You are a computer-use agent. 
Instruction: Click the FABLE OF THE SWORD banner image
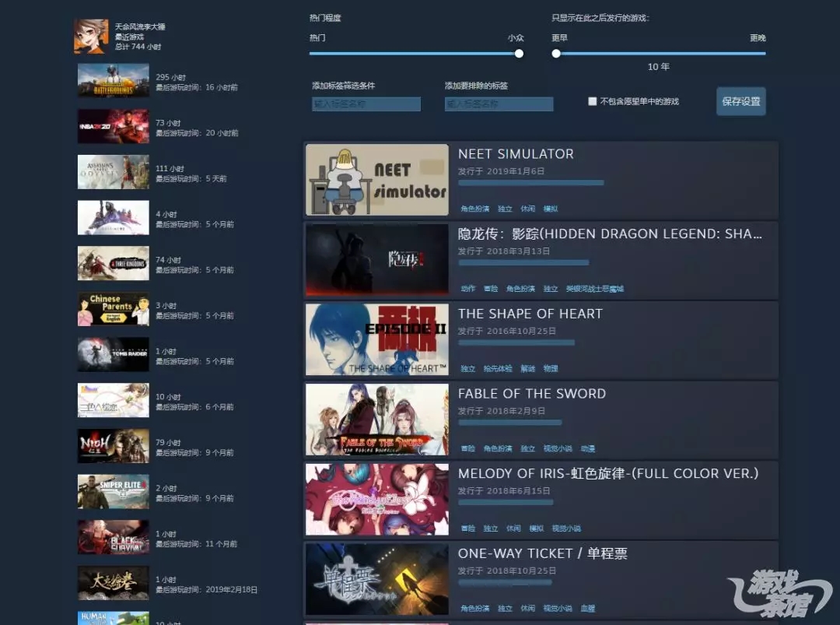(x=377, y=420)
